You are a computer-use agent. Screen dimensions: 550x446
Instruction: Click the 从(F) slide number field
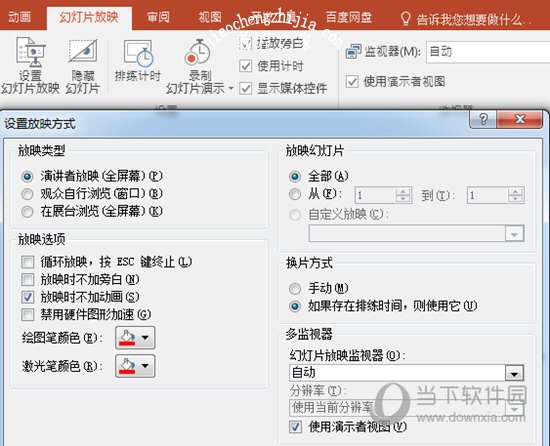[x=375, y=195]
